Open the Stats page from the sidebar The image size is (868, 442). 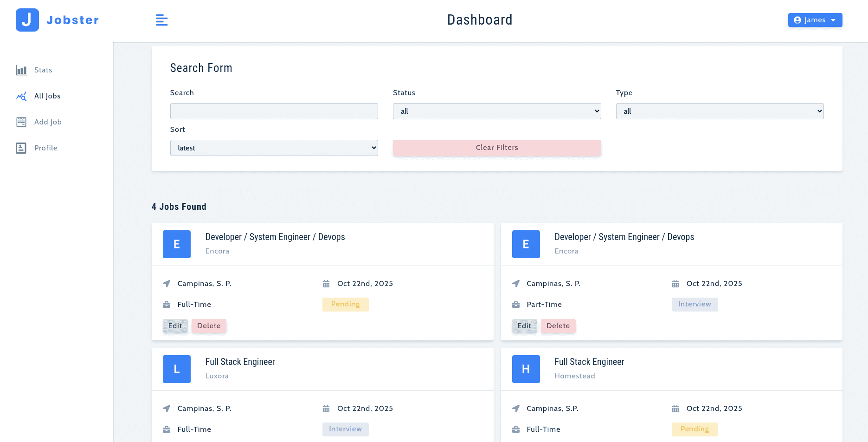(x=43, y=70)
